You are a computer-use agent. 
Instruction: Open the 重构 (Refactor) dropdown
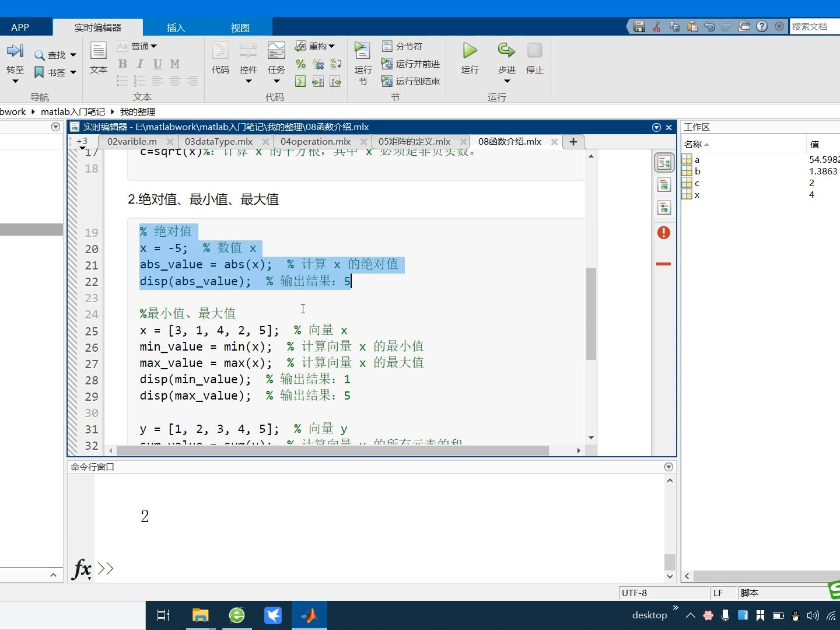click(x=315, y=46)
